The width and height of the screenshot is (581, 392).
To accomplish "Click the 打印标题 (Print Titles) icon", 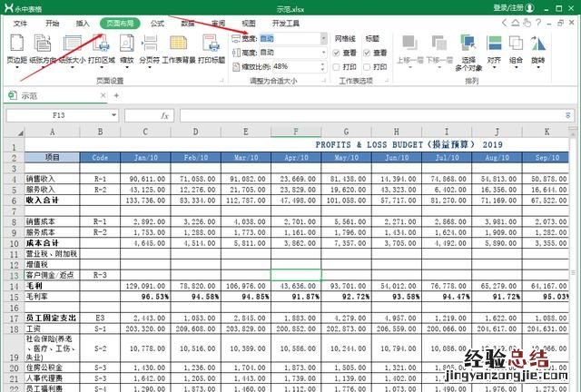I will click(x=210, y=44).
